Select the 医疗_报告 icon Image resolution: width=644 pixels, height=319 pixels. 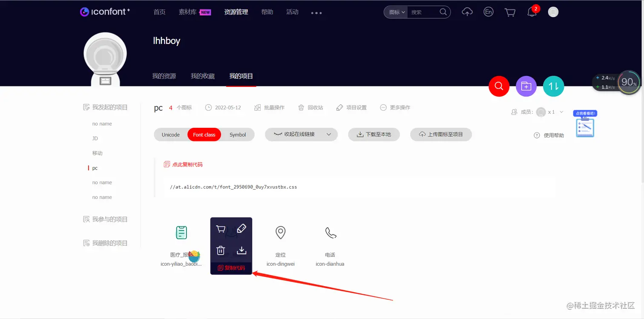181,233
